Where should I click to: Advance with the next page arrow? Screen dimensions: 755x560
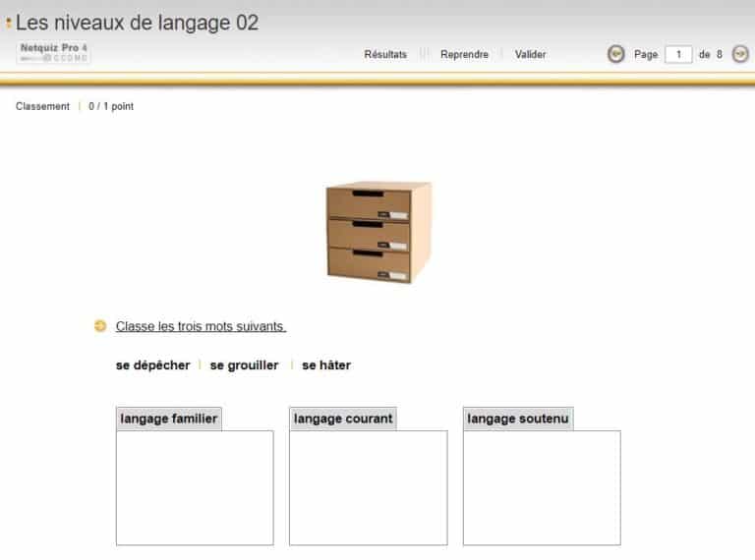tap(740, 54)
